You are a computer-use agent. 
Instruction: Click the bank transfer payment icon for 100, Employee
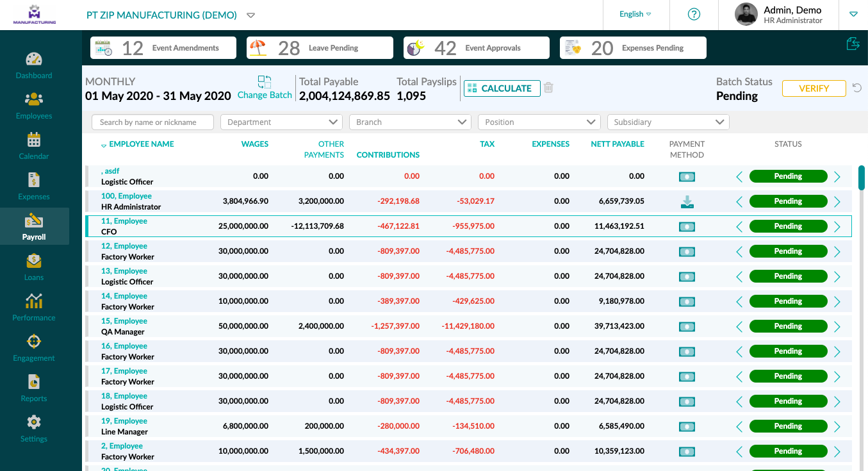pos(687,202)
